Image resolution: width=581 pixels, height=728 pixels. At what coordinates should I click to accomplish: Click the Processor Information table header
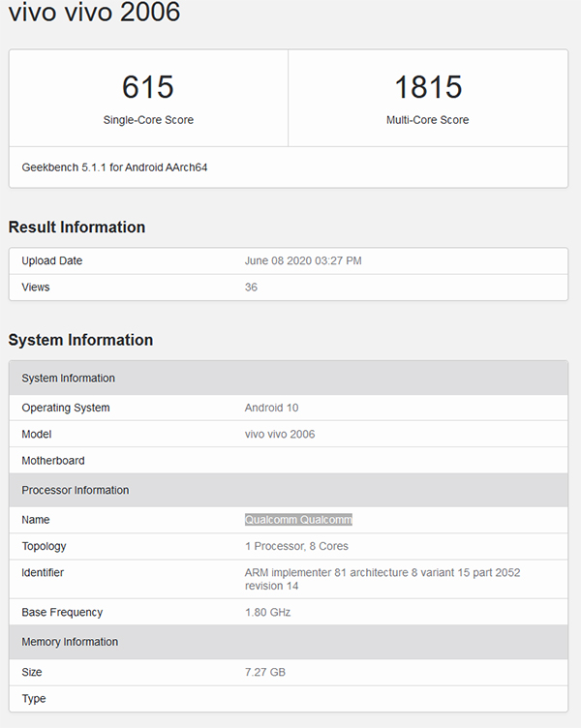click(75, 490)
